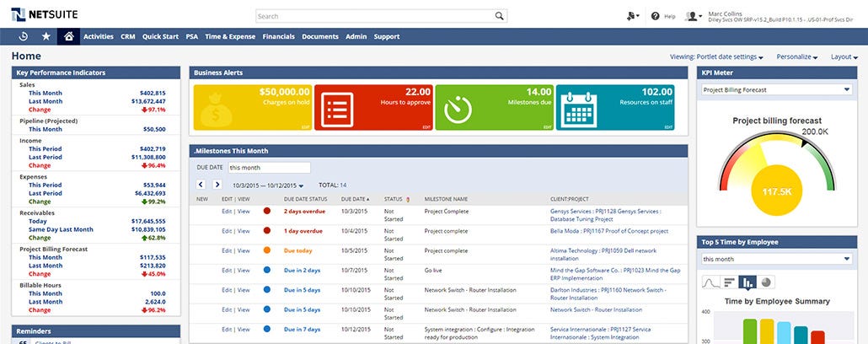
Task: Switch chart to column bar view
Action: 747,282
